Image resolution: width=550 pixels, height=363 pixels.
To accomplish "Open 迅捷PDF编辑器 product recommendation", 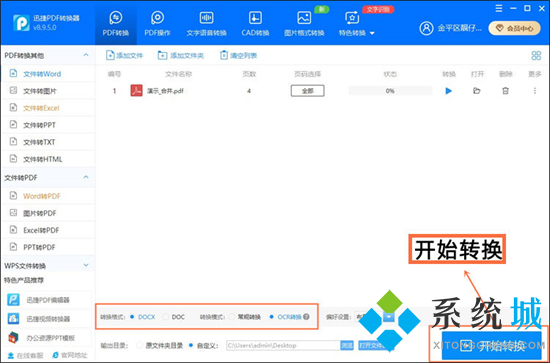I will coord(48,300).
